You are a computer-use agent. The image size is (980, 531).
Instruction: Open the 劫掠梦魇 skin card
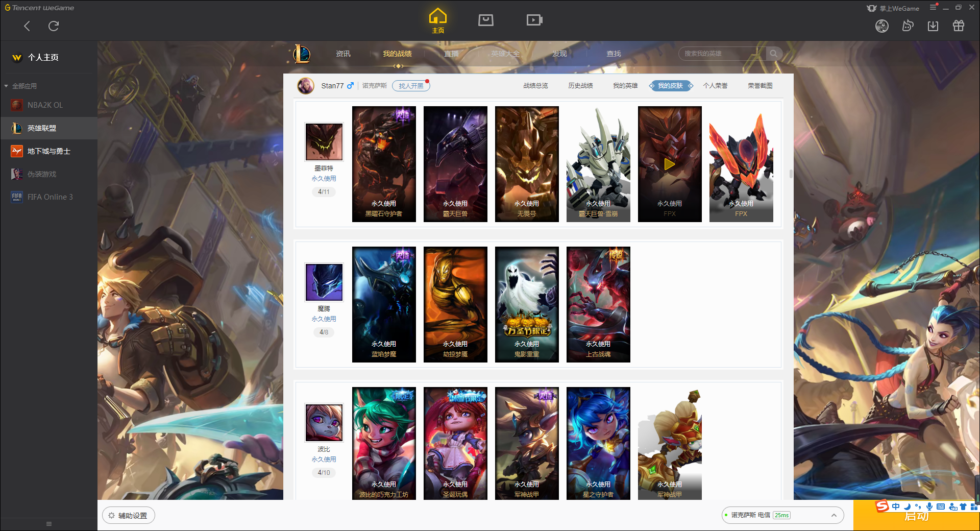pyautogui.click(x=455, y=304)
